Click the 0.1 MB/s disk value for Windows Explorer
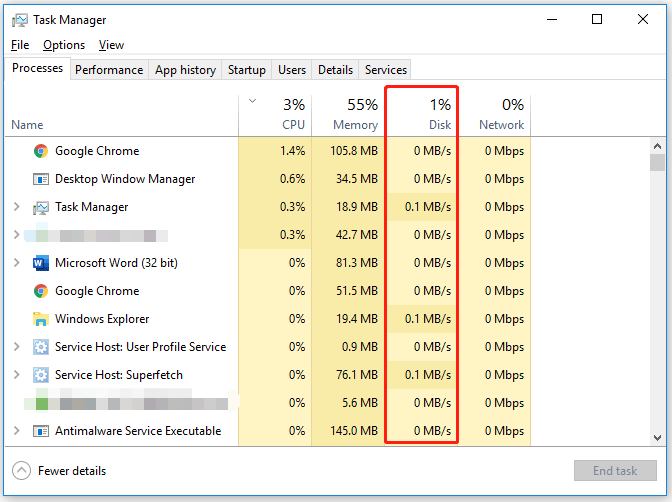 428,319
